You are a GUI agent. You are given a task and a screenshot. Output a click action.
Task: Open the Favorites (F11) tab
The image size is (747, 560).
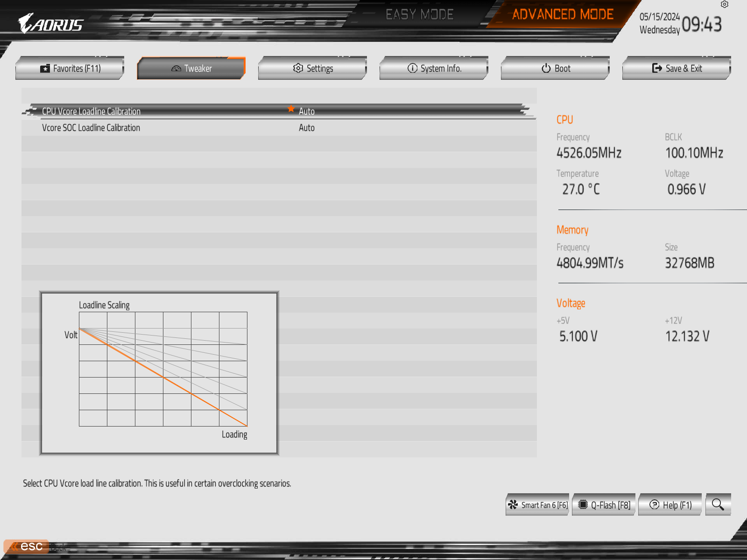coord(70,68)
